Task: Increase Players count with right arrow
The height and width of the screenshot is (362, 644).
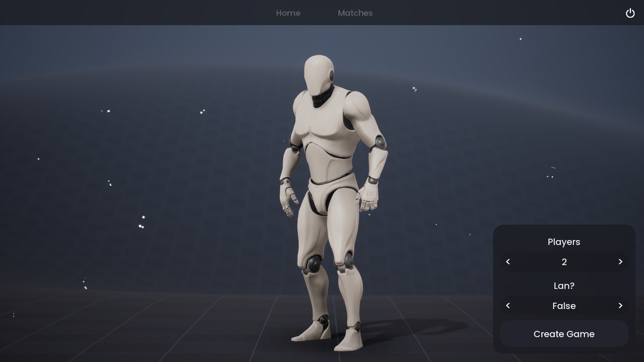Action: tap(620, 261)
